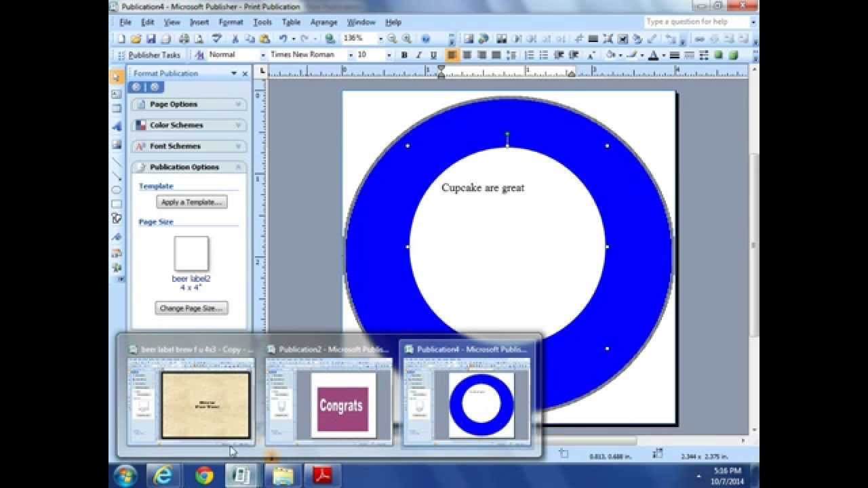The height and width of the screenshot is (488, 868).
Task: Toggle Bold formatting
Action: [404, 55]
